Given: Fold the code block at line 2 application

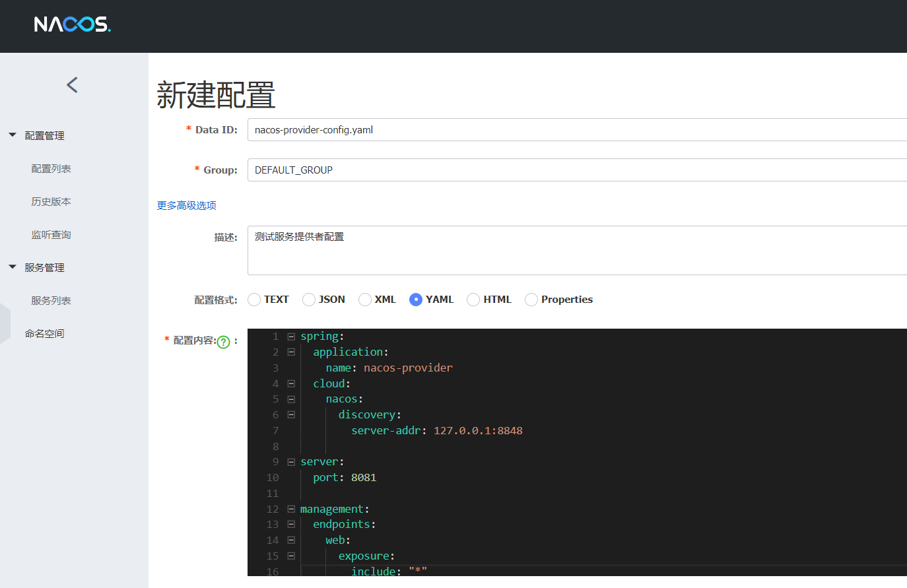Looking at the screenshot, I should tap(291, 352).
